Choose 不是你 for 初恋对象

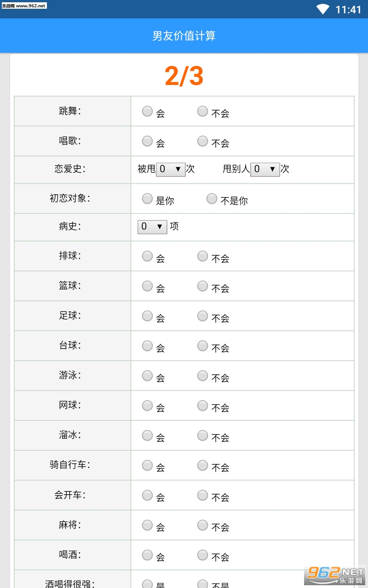click(212, 198)
